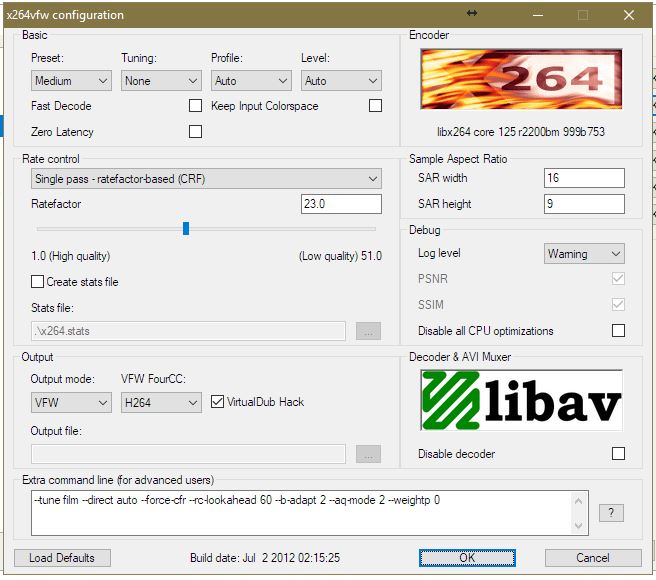Image resolution: width=656 pixels, height=580 pixels.
Task: Expand the Profile dropdown
Action: click(251, 81)
